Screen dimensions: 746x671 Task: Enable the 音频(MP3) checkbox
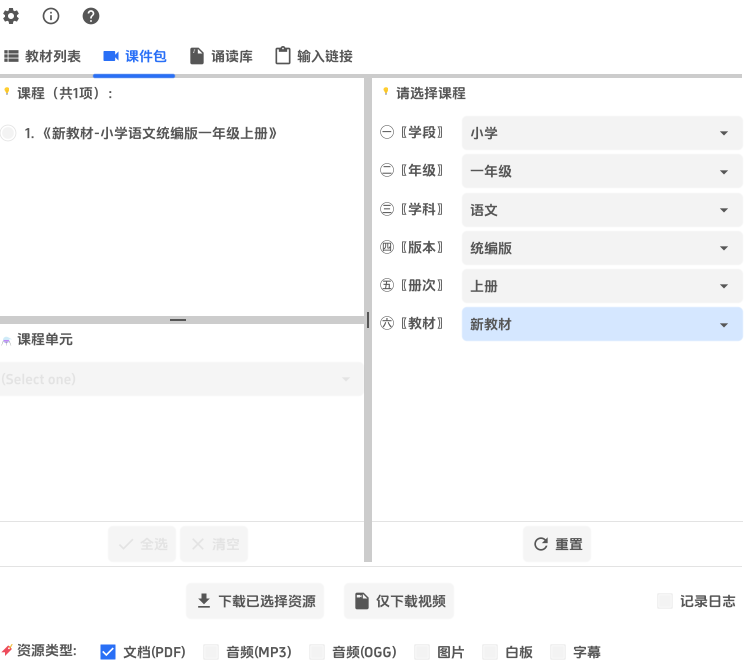pos(211,652)
